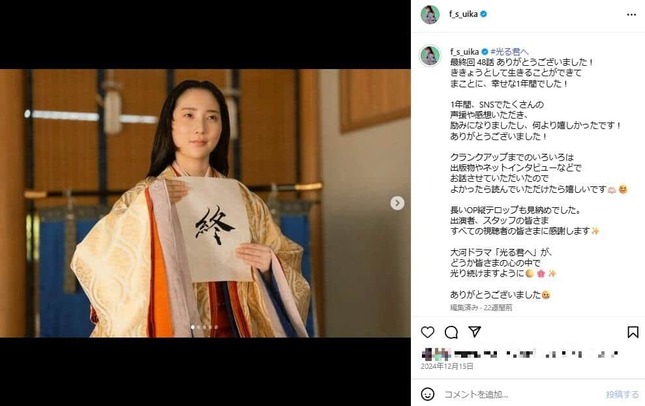
Task: Click header profile avatar
Action: point(430,14)
